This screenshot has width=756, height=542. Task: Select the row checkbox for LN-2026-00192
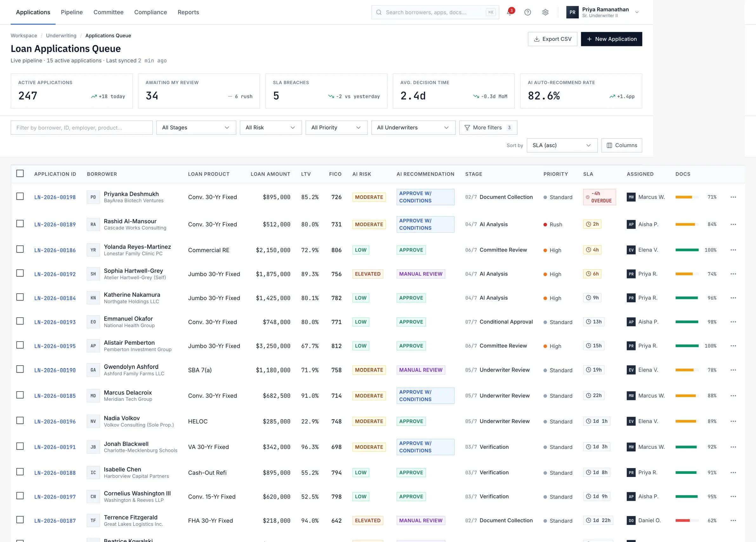pyautogui.click(x=20, y=273)
